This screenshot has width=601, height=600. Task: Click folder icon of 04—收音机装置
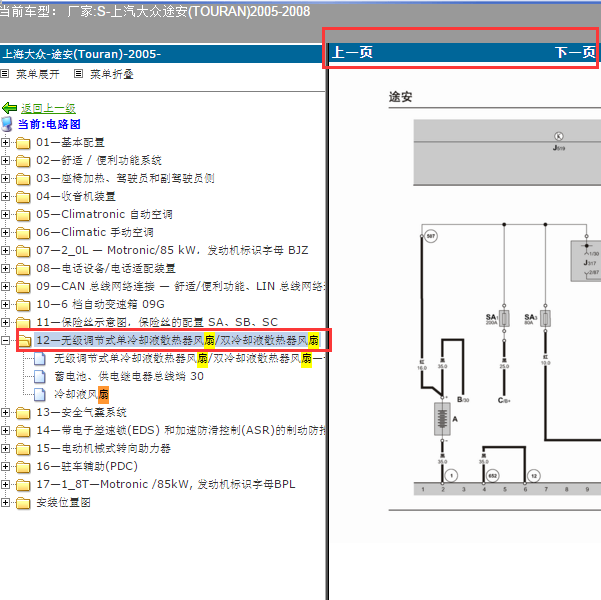click(23, 197)
